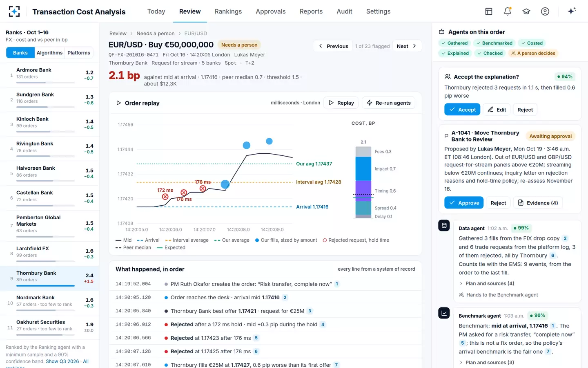Open the user profile icon

(x=545, y=11)
